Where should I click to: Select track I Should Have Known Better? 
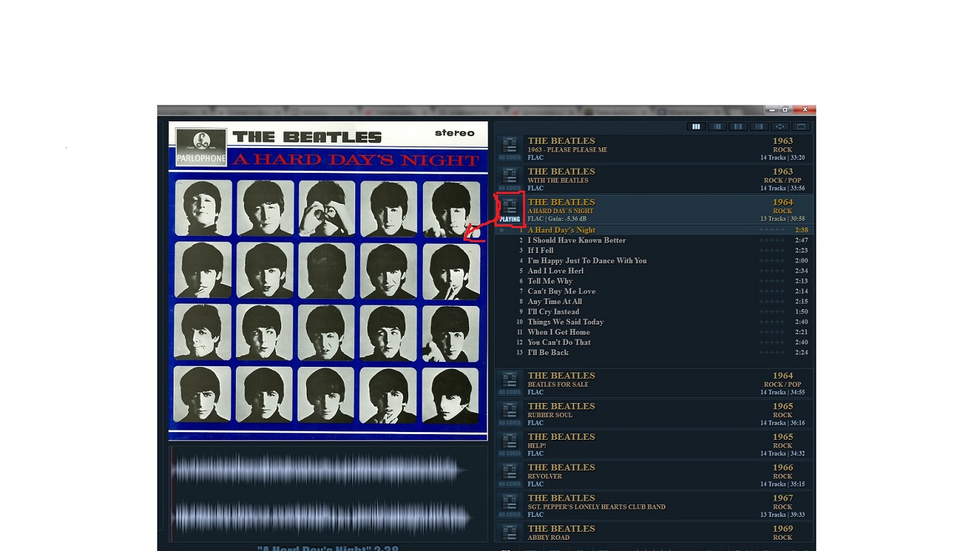[576, 240]
